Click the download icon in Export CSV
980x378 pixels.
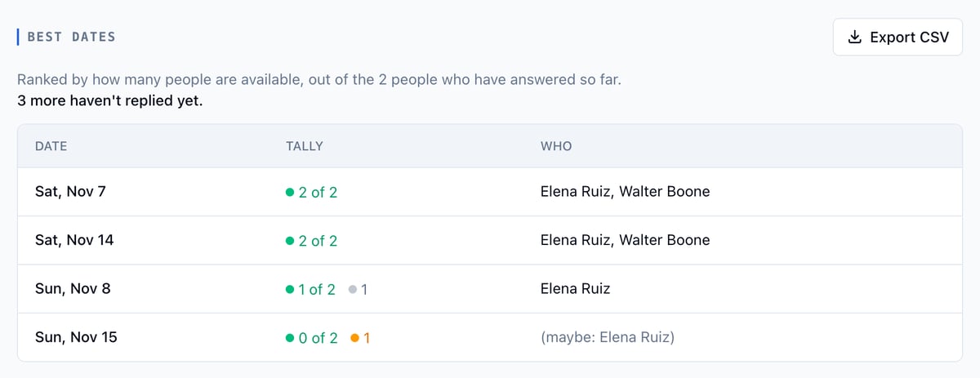click(855, 38)
